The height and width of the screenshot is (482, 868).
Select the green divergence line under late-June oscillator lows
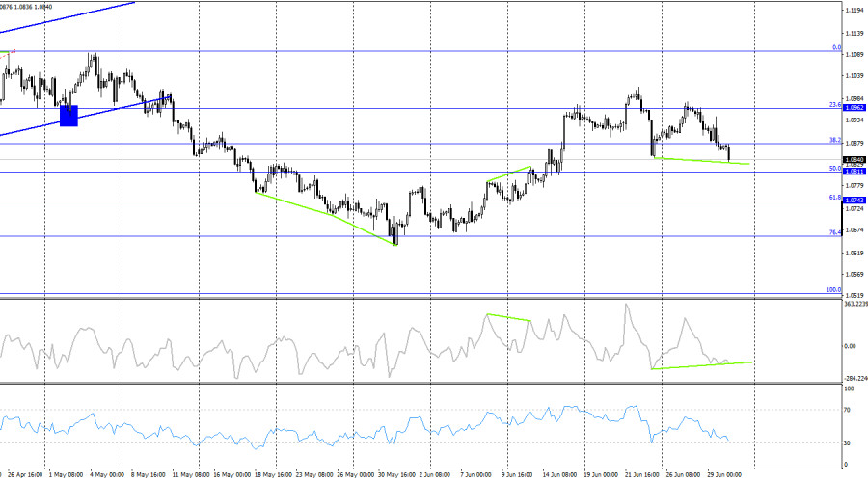tap(700, 365)
